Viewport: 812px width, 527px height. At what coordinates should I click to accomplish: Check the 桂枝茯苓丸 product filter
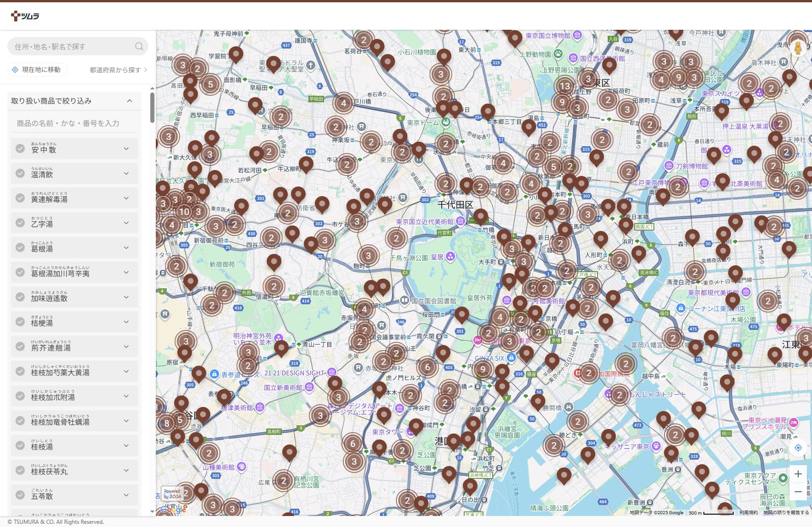20,470
